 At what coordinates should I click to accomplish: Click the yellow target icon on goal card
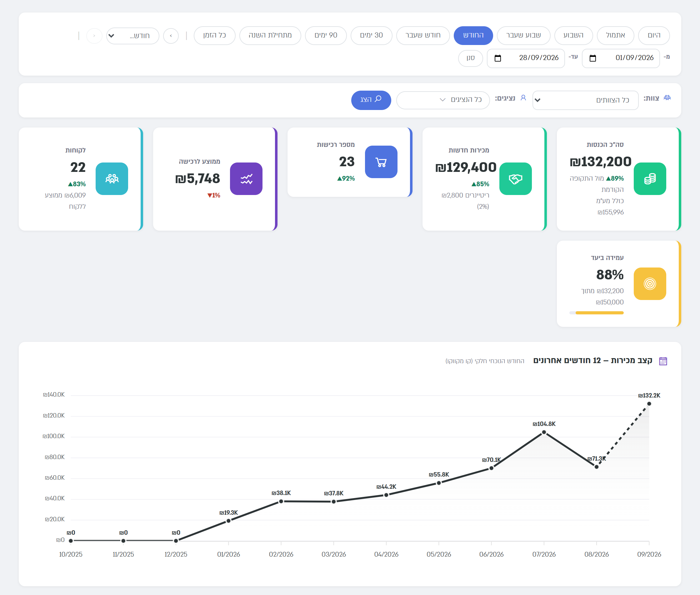point(649,284)
